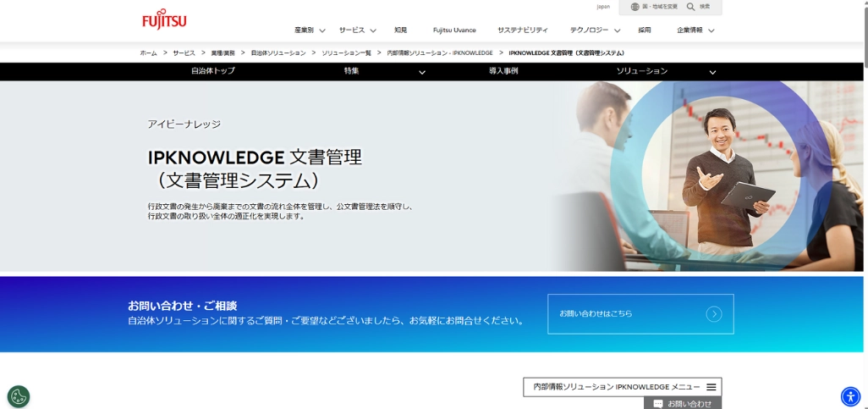Go to ソリューション一覧 breadcrumb
Screen dimensions: 868x409
point(346,53)
